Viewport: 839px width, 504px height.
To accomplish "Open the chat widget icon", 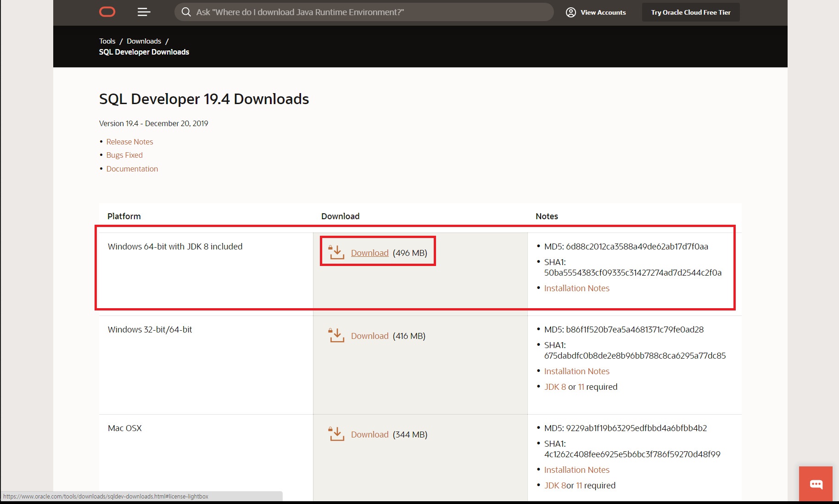I will point(816,484).
